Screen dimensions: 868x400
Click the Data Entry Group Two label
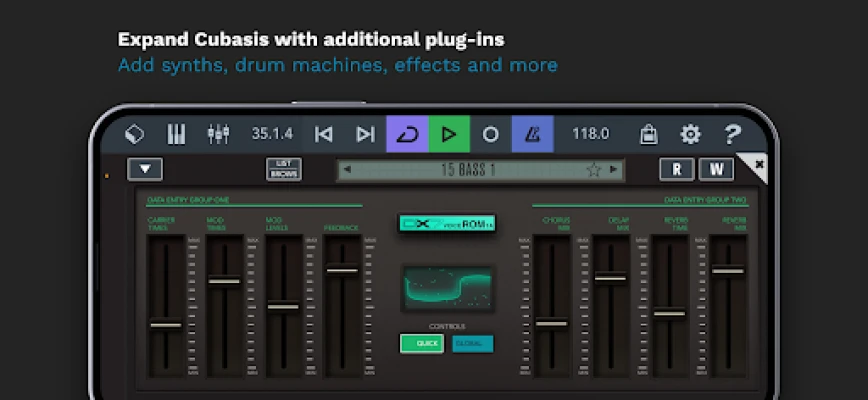click(x=705, y=200)
